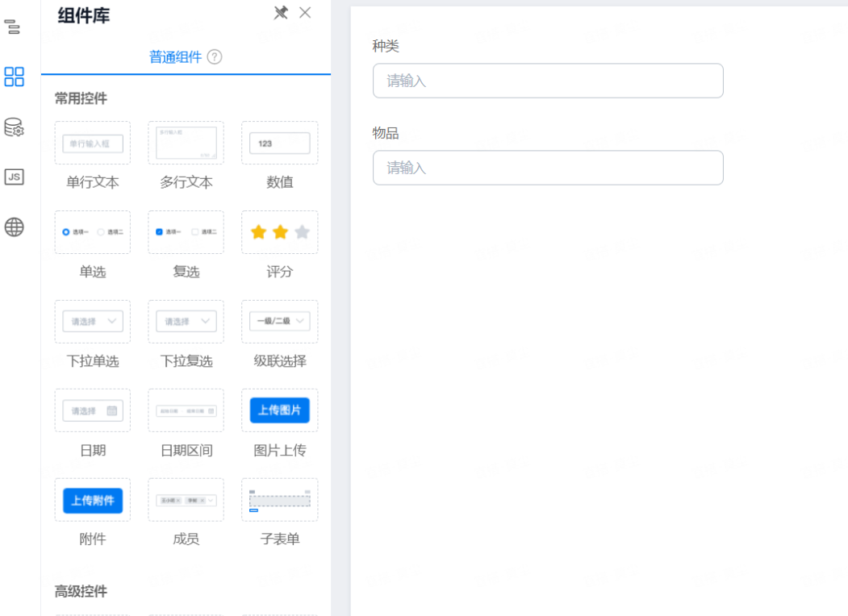Click the 上传图片 component thumbnail
Screen dimensions: 848x616
(280, 410)
